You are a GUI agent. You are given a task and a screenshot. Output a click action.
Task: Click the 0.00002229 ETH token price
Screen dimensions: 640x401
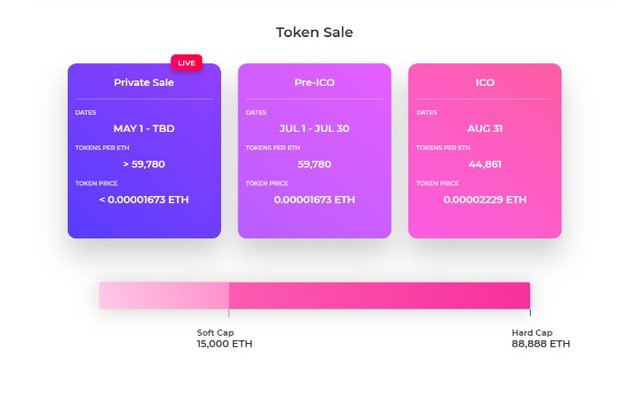point(484,200)
